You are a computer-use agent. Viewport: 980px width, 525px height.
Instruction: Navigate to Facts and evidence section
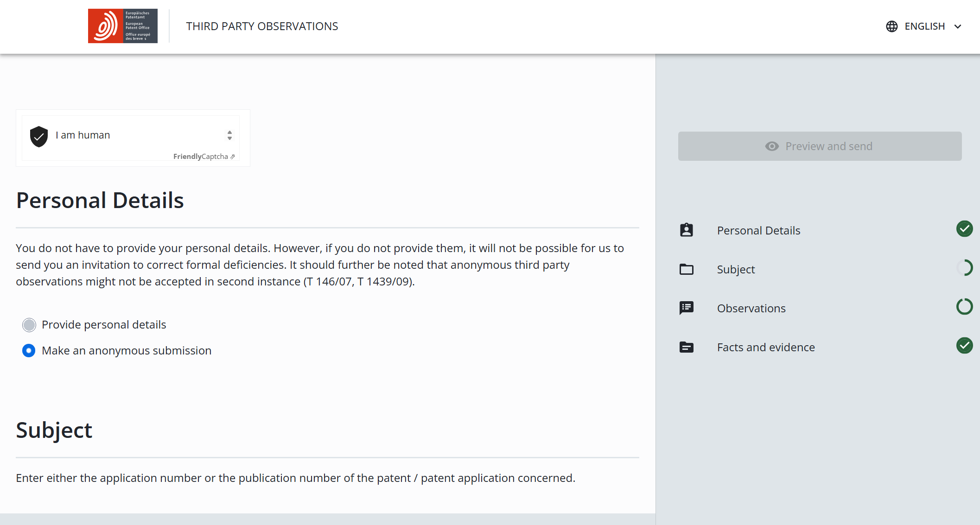[765, 347]
